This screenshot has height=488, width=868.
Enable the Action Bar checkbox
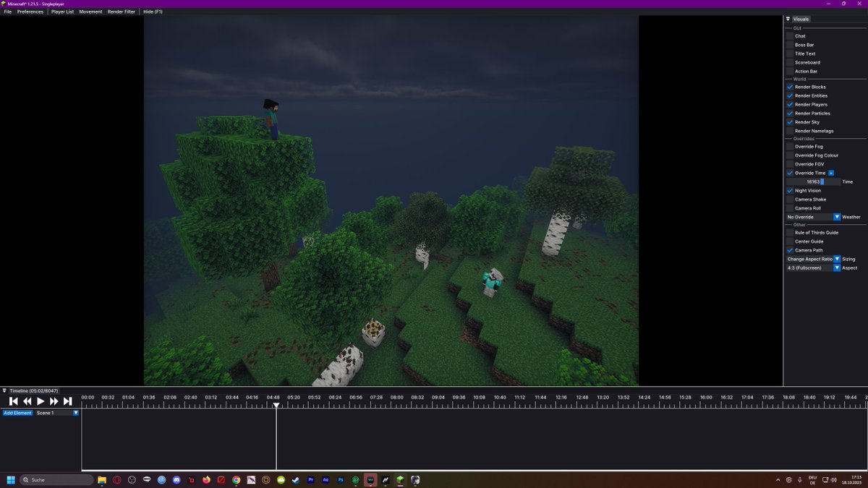tap(790, 72)
